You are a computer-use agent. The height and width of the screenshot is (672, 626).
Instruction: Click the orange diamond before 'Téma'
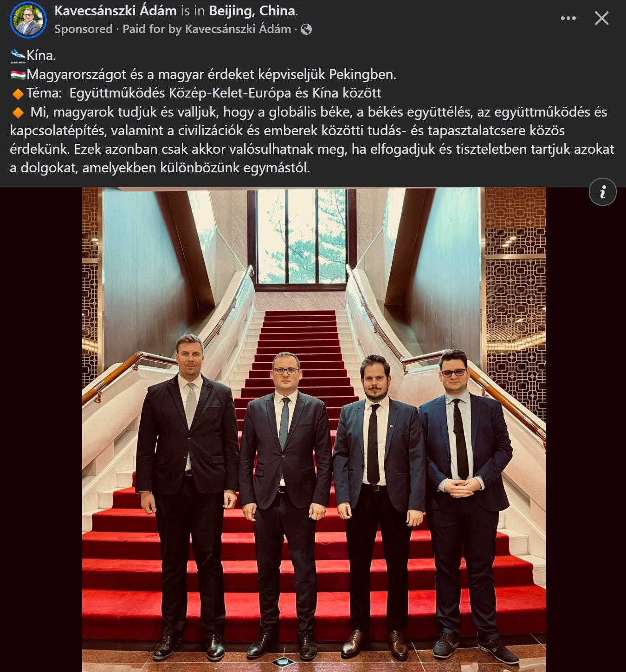(18, 94)
